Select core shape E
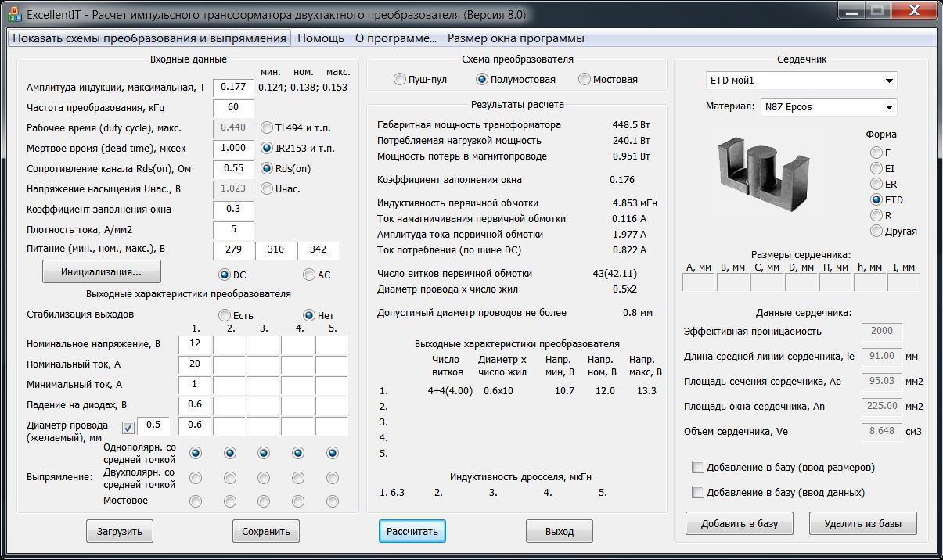 point(880,153)
